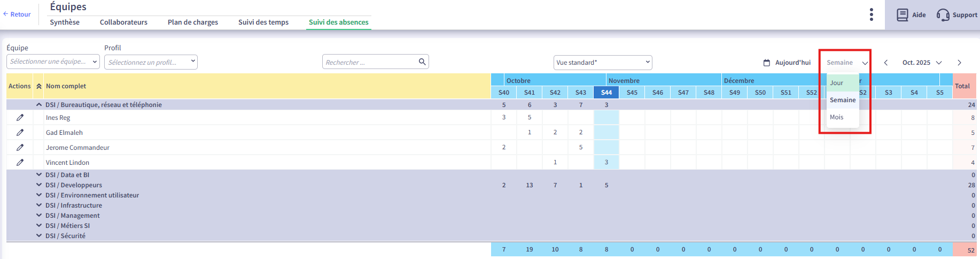
Task: Switch to the Plan de charges tab
Action: [x=193, y=22]
